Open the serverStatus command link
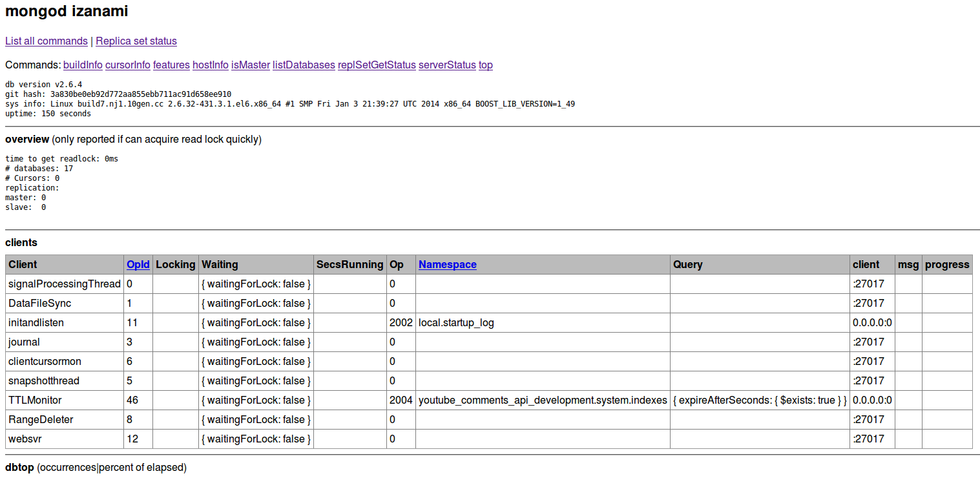 click(447, 65)
